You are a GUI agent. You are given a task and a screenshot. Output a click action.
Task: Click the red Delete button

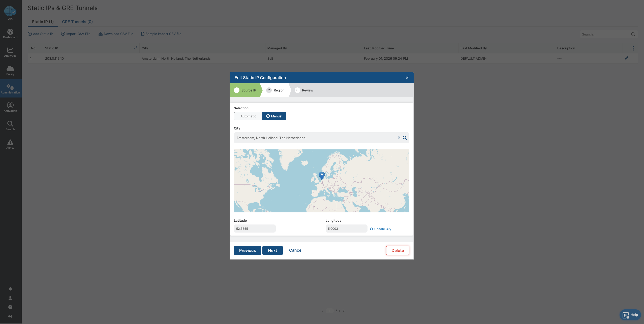[397, 250]
